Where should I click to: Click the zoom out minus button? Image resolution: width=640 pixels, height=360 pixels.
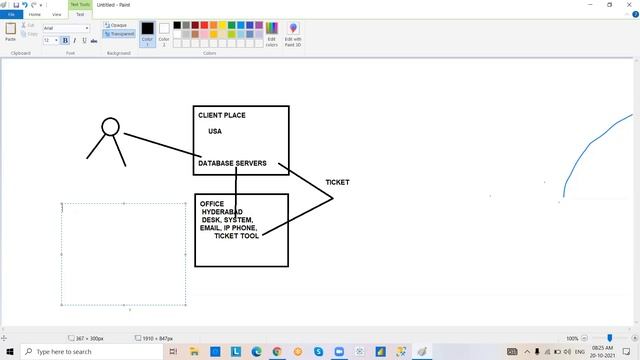584,338
